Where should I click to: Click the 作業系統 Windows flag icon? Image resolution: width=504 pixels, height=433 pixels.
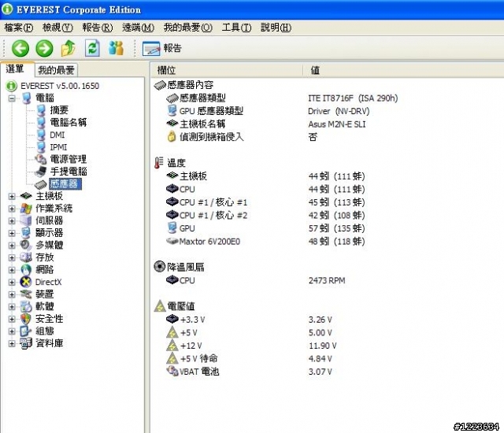pyautogui.click(x=26, y=209)
